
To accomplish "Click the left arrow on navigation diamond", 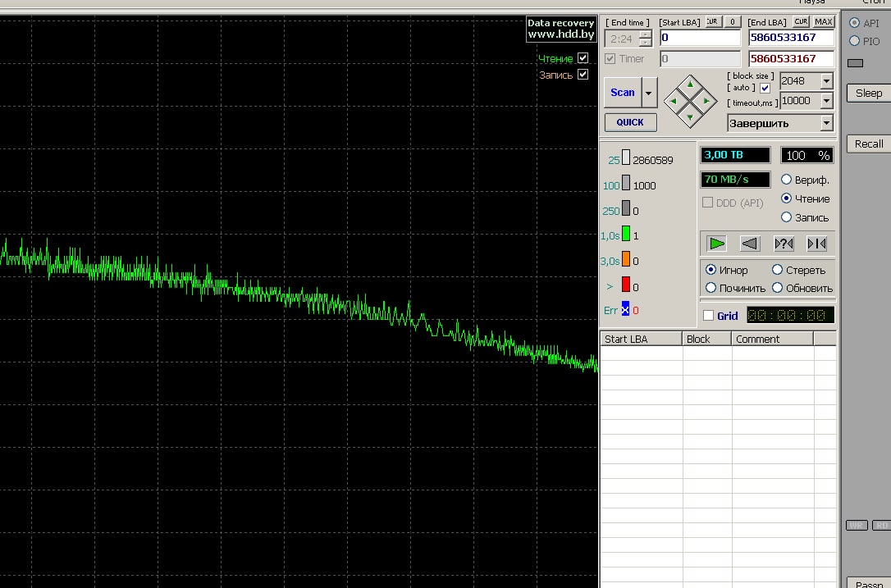I will [x=674, y=102].
